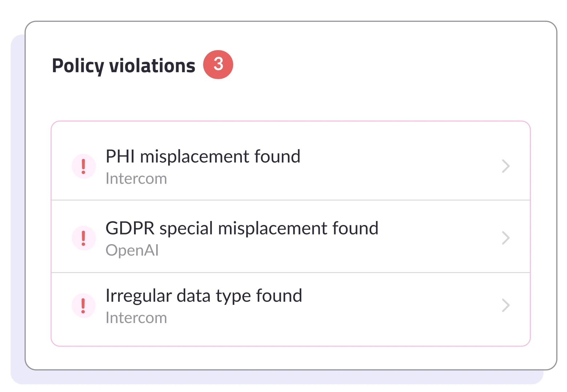Click the Policy violations heading
The height and width of the screenshot is (392, 567).
pyautogui.click(x=123, y=66)
